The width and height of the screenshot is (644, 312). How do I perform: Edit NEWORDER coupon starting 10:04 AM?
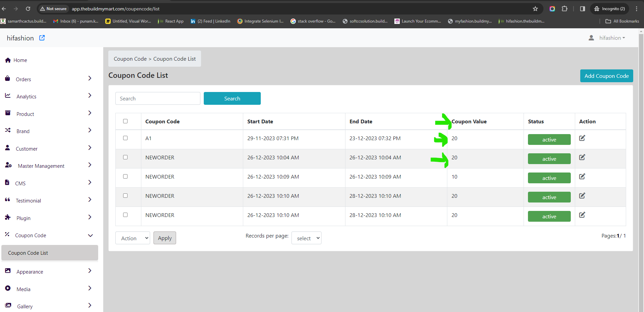tap(582, 157)
